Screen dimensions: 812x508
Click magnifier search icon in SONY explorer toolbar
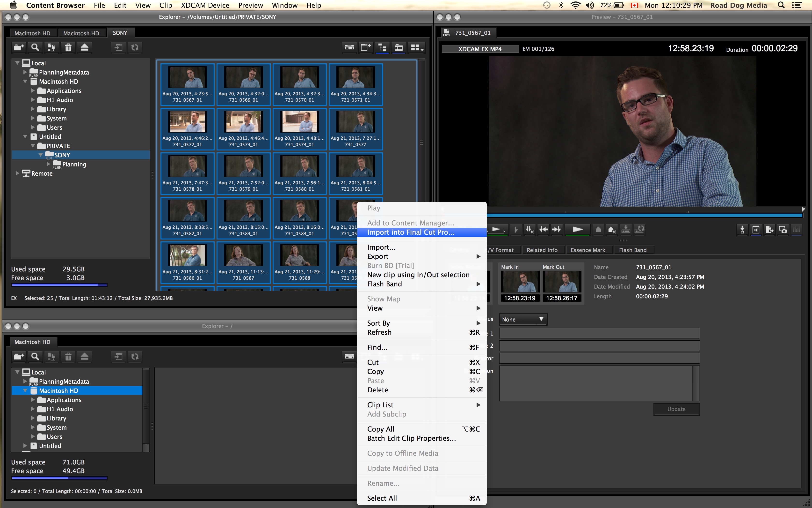[x=35, y=48]
